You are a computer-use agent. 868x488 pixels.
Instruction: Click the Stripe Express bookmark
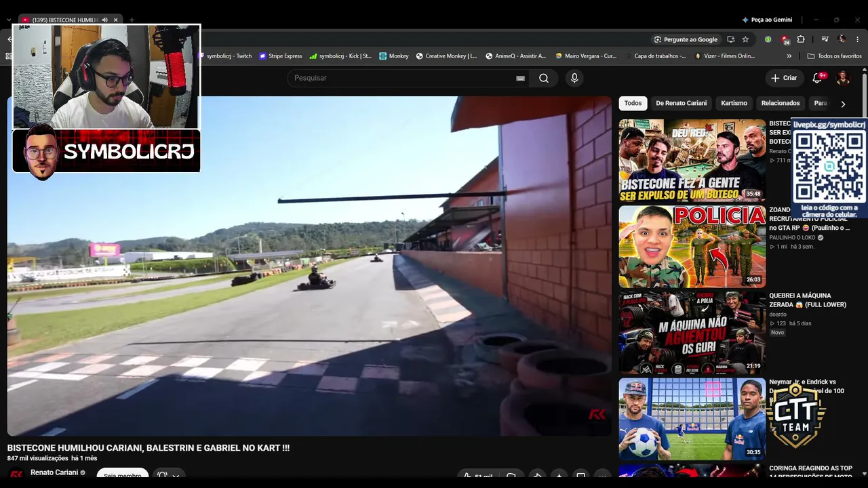281,56
